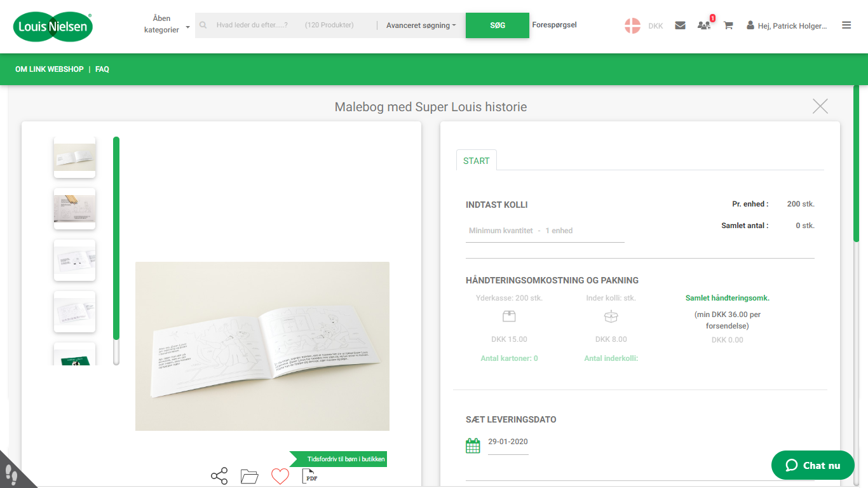
Task: Select the second thumbnail with pencils
Action: coord(74,208)
